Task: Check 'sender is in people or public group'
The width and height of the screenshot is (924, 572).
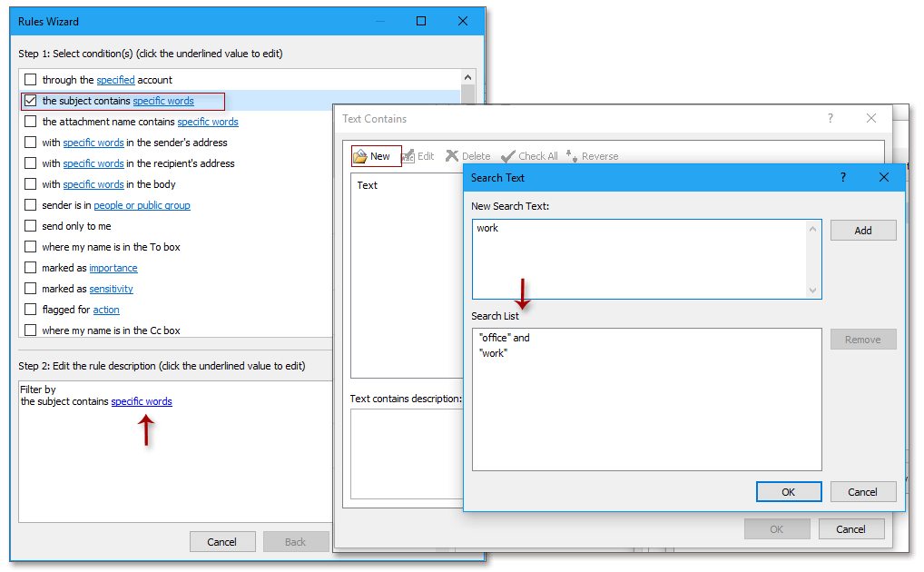Action: tap(31, 205)
